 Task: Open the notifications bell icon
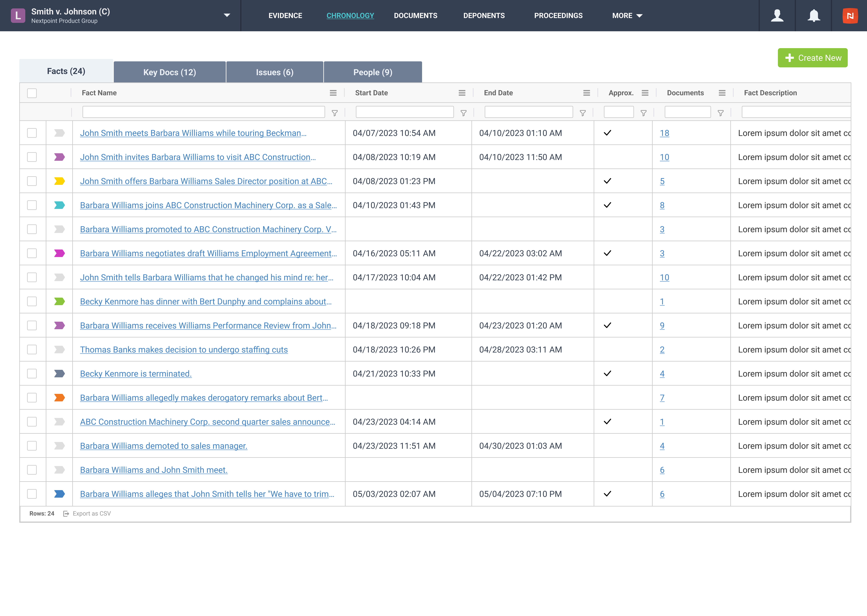pos(813,15)
